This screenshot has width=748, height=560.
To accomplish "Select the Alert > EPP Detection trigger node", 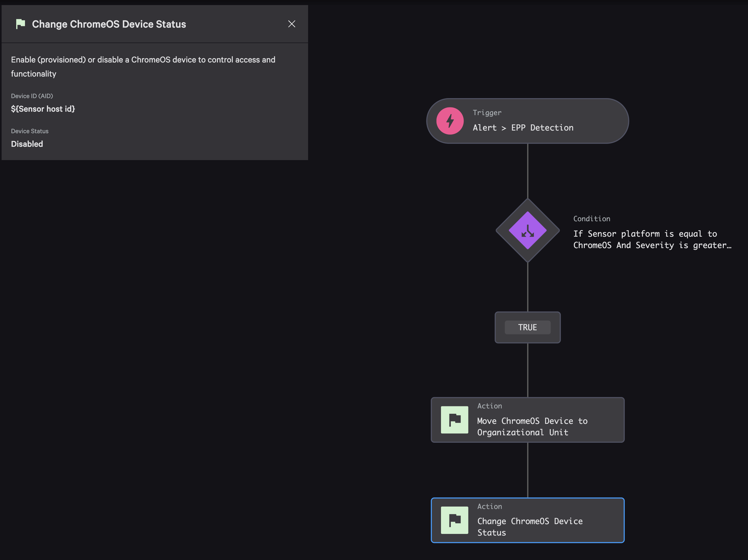I will 528,121.
